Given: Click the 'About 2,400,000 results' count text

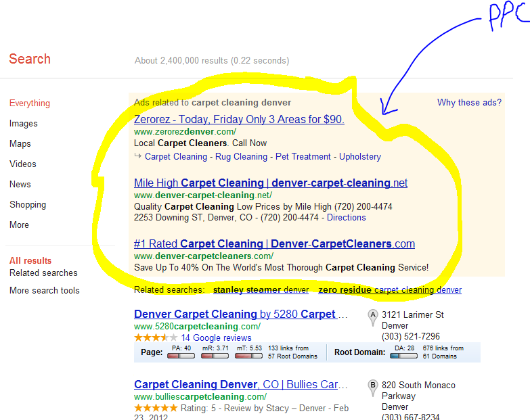Looking at the screenshot, I should tap(212, 60).
